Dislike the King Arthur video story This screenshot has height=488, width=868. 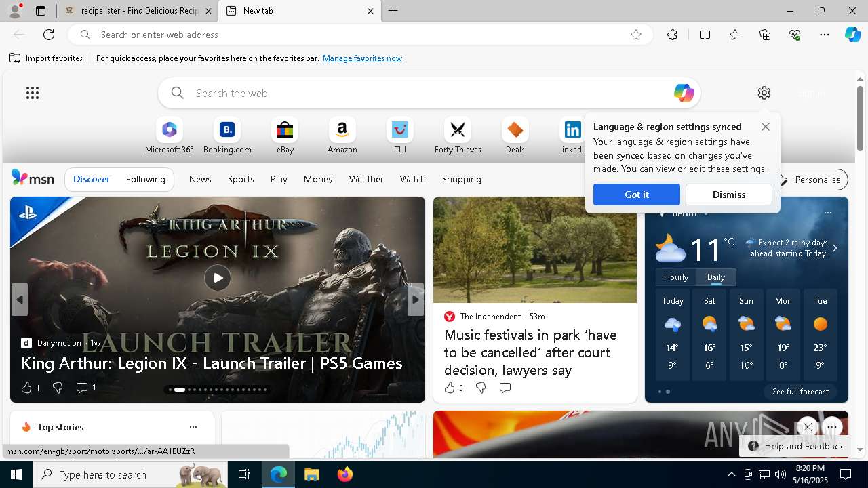coord(58,388)
